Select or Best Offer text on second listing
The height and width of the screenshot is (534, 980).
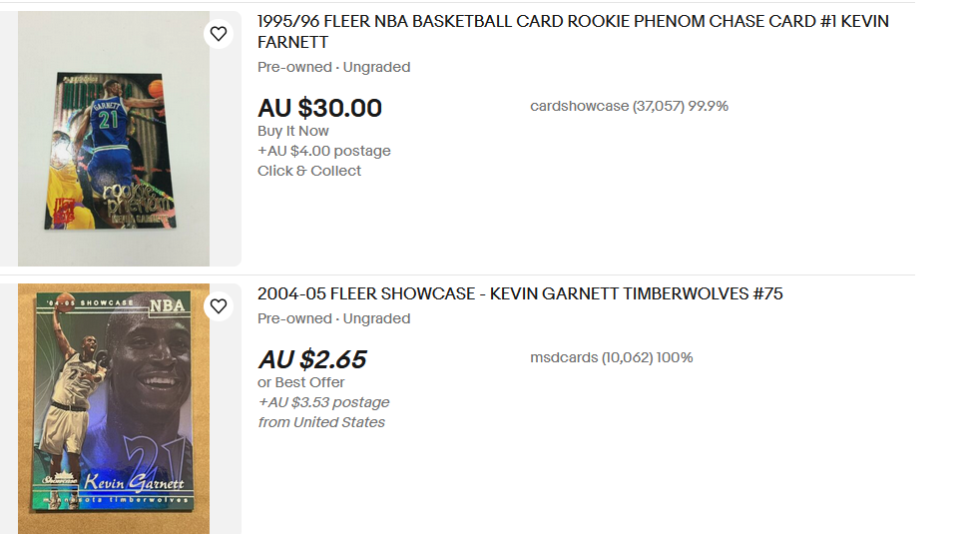click(x=300, y=382)
